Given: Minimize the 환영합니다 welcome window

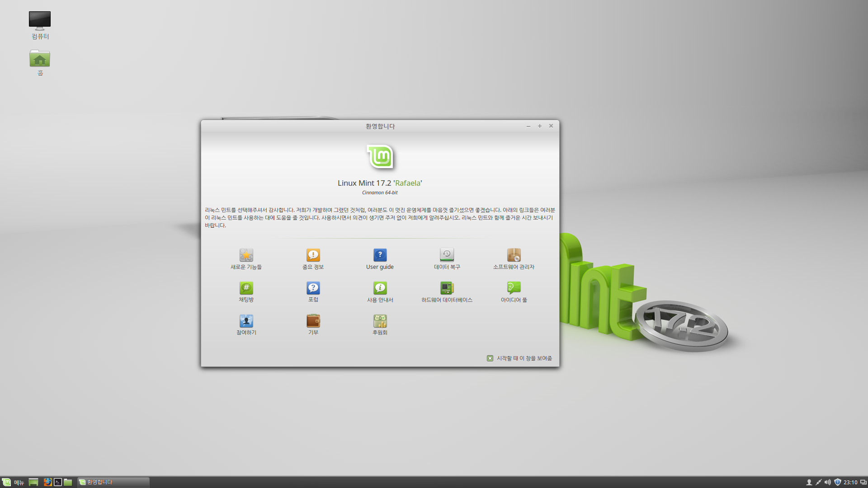Looking at the screenshot, I should coord(528,126).
